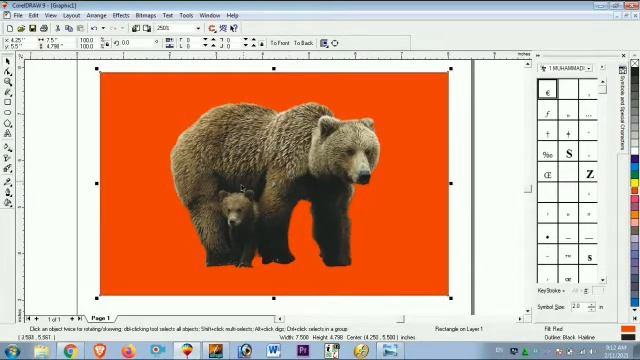Viewport: 640px width, 360px height.
Task: Open the zoom level dropdown
Action: (198, 28)
